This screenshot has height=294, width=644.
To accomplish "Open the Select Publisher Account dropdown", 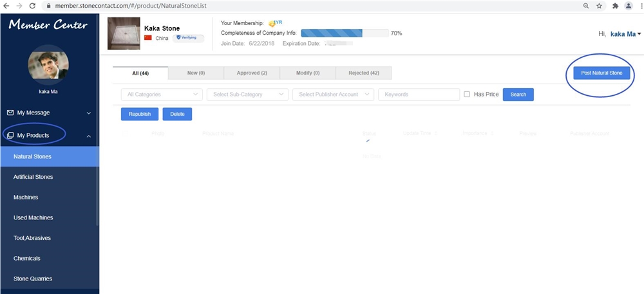I will pos(333,95).
